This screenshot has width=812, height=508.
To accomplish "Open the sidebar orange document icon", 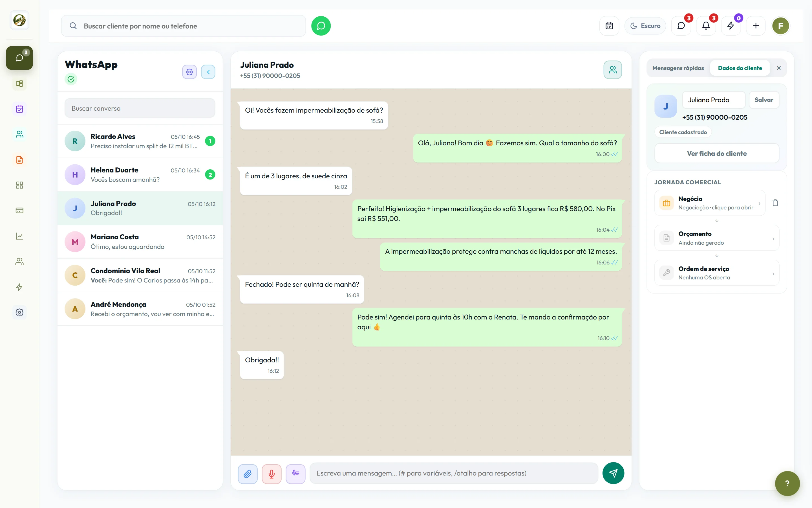I will tap(19, 160).
